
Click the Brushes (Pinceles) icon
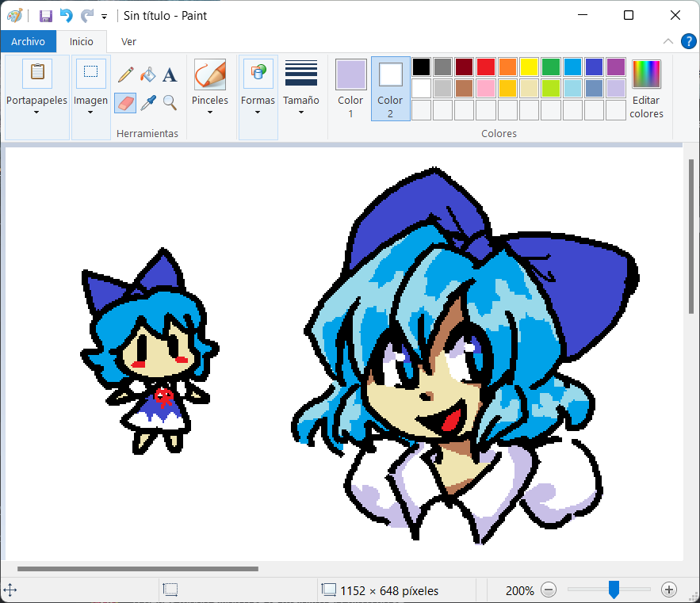click(x=210, y=74)
